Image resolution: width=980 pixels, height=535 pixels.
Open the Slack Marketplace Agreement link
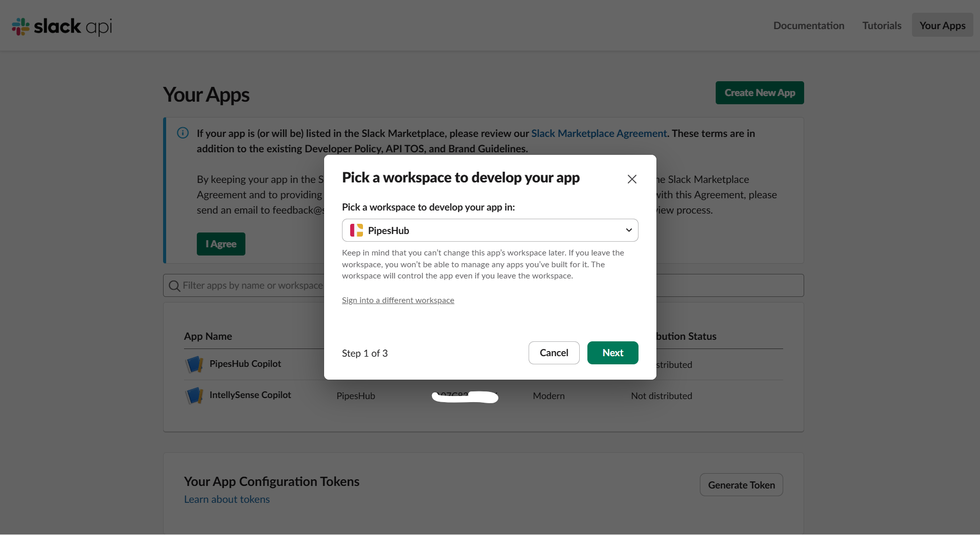(599, 133)
